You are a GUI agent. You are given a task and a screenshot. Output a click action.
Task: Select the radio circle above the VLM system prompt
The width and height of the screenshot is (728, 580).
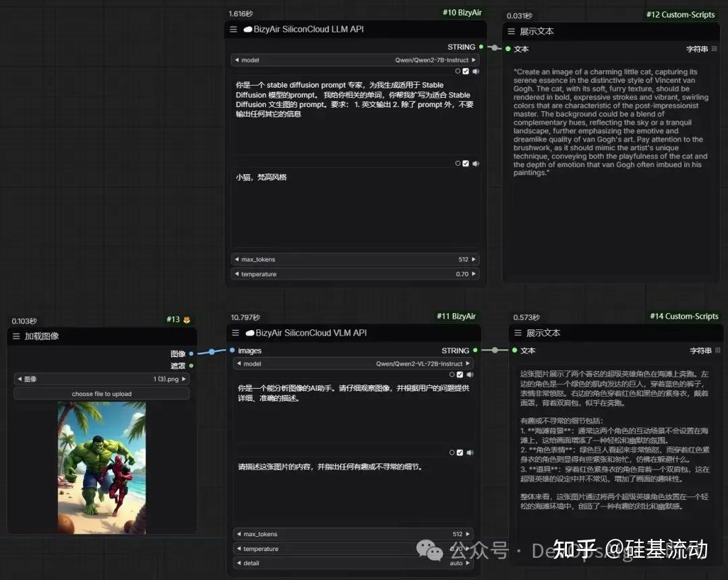[x=452, y=375]
